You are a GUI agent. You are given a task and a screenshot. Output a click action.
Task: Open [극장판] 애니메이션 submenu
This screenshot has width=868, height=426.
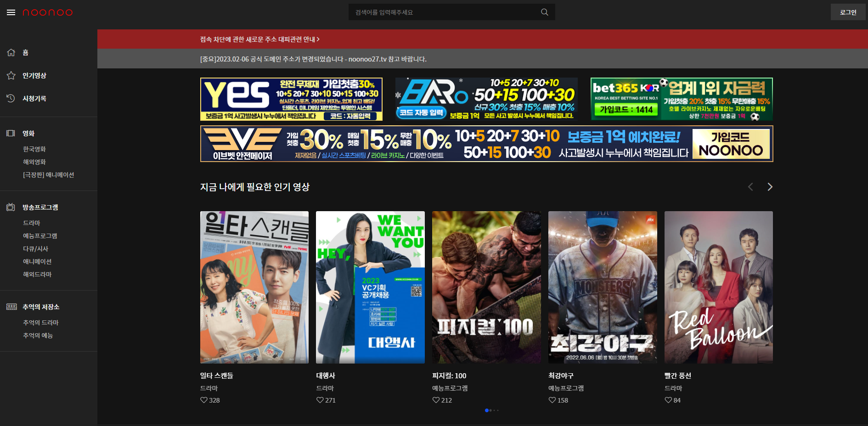49,175
